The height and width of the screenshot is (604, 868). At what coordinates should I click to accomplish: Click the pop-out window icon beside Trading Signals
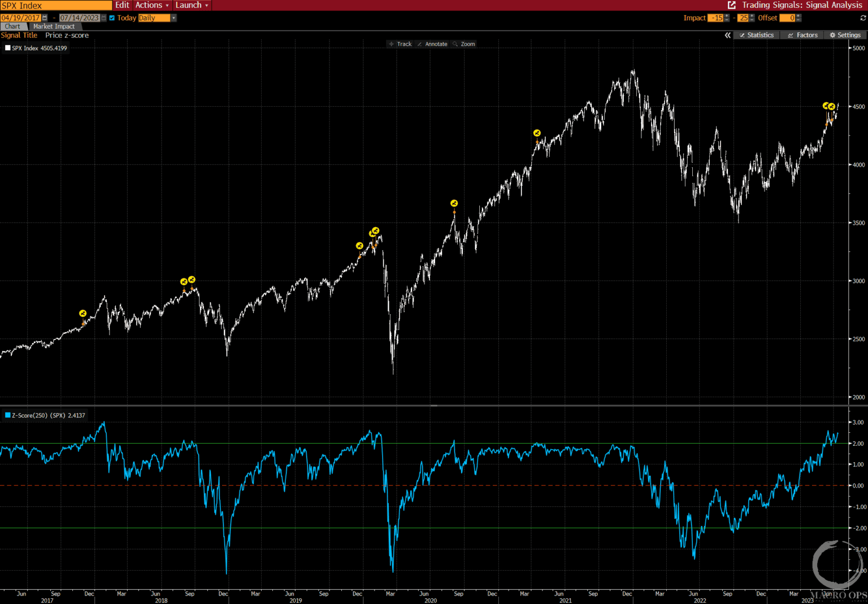[x=732, y=5]
